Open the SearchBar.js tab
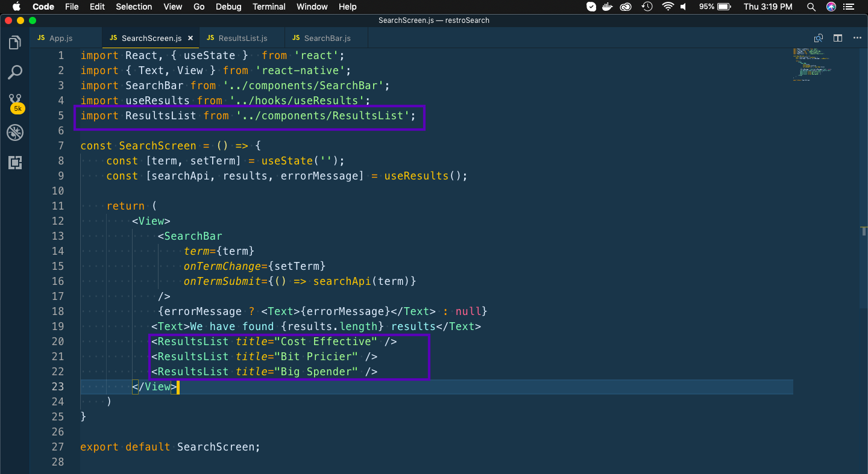This screenshot has height=474, width=868. click(x=327, y=38)
